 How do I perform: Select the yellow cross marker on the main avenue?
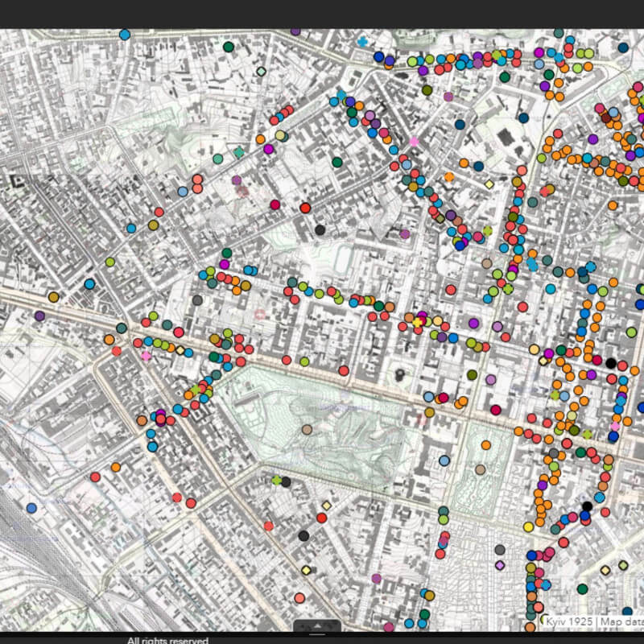(418, 321)
